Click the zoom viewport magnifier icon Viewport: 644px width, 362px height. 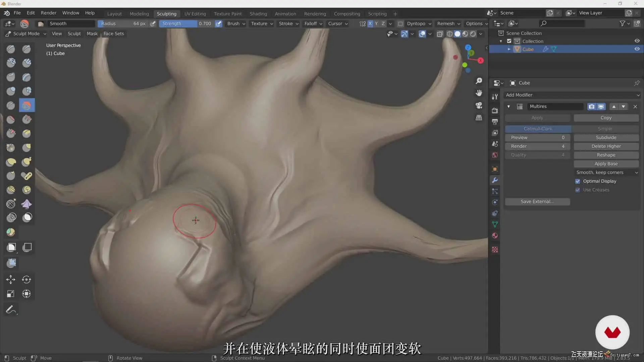[479, 81]
